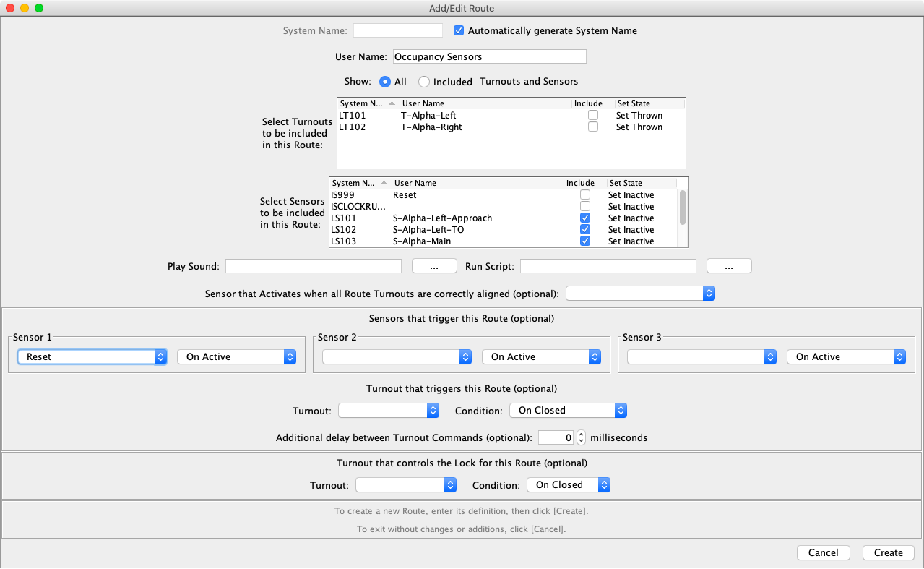Click the Cancel button
Screen dimensions: 924x569
(x=823, y=552)
